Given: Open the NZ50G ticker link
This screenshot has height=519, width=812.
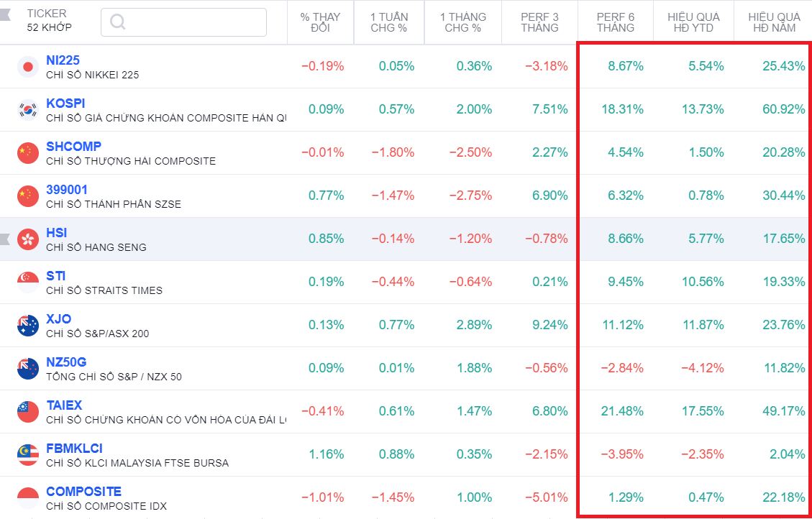Looking at the screenshot, I should point(66,362).
